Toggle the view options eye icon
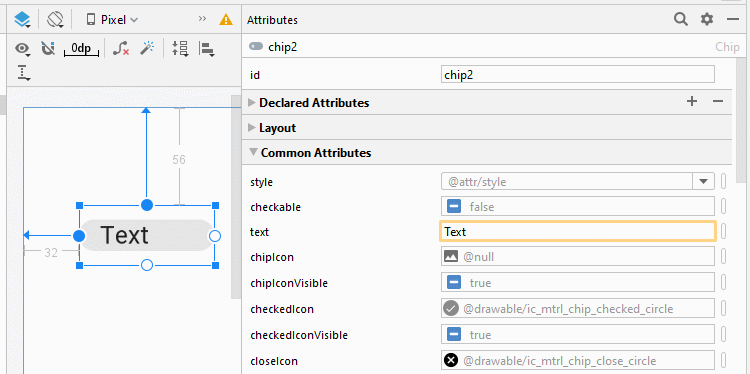 pos(22,49)
